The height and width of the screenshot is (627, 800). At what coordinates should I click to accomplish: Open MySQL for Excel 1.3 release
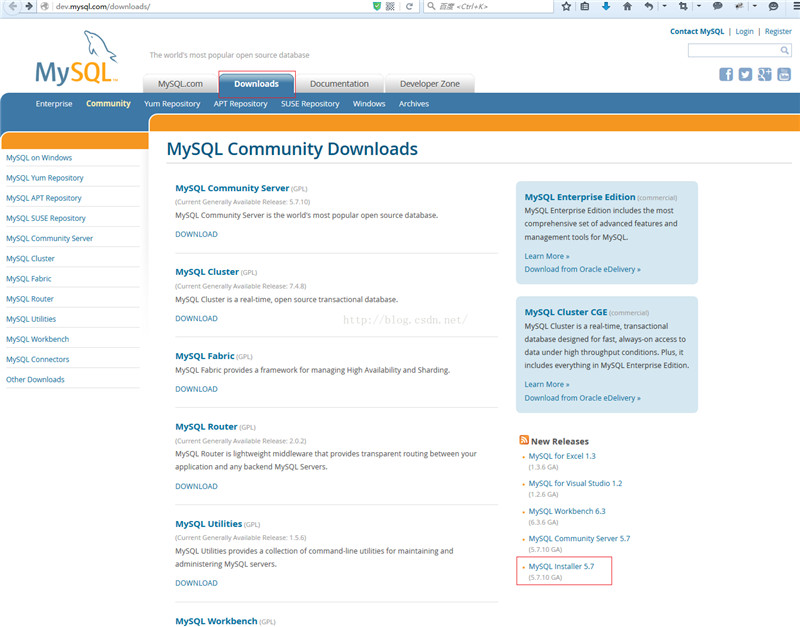pos(562,456)
